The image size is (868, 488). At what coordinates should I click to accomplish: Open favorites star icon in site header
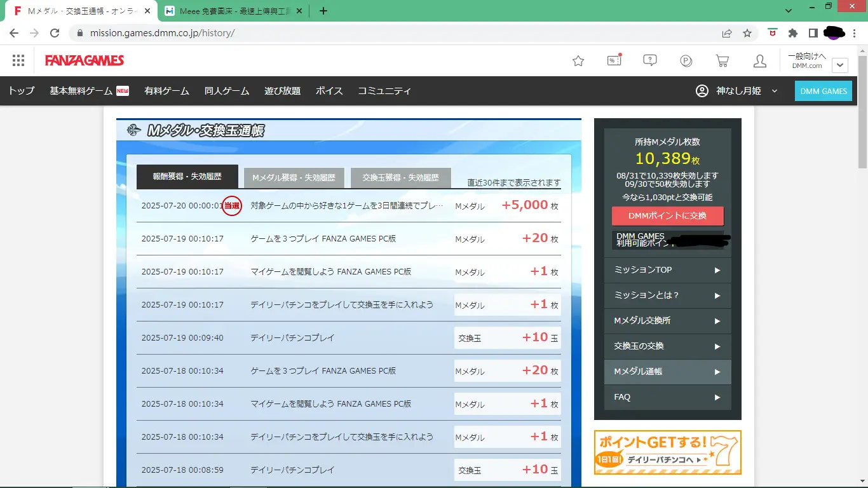578,61
